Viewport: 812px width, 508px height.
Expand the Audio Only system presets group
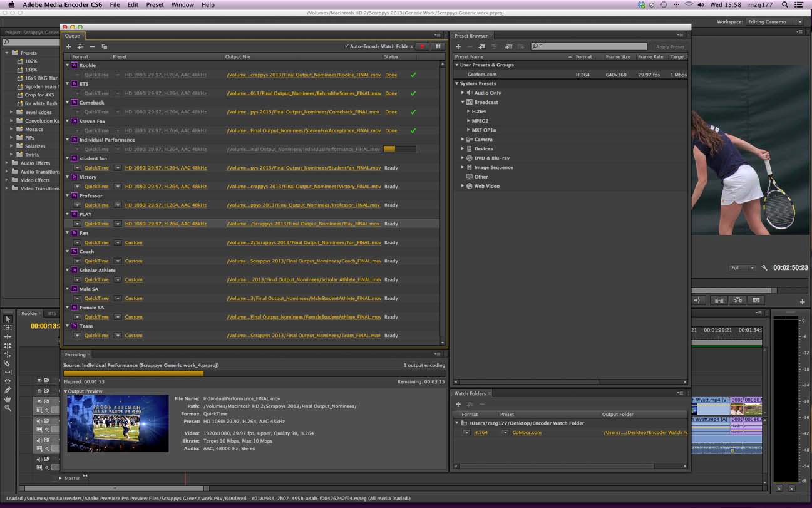(463, 93)
